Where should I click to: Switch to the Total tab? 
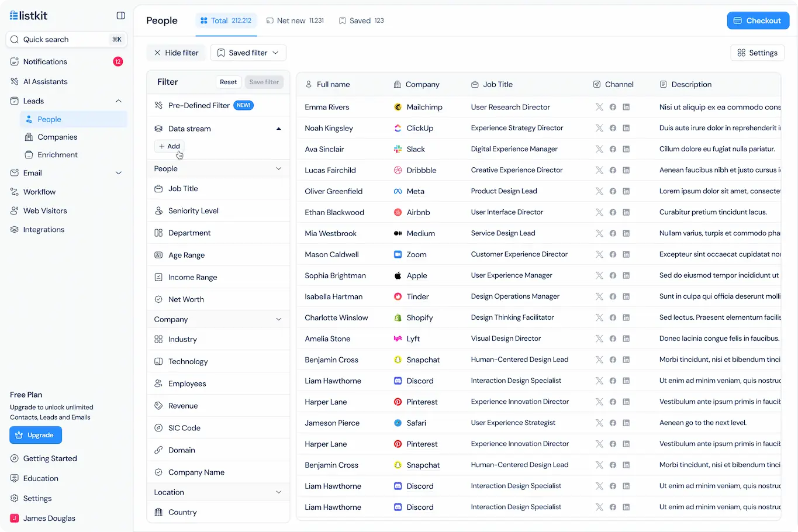(x=226, y=20)
